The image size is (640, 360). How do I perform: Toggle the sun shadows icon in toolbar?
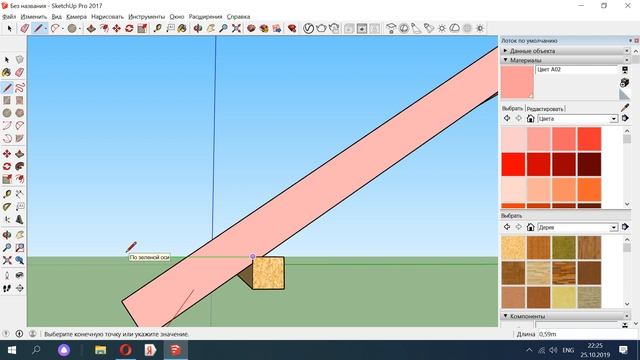[x=442, y=28]
